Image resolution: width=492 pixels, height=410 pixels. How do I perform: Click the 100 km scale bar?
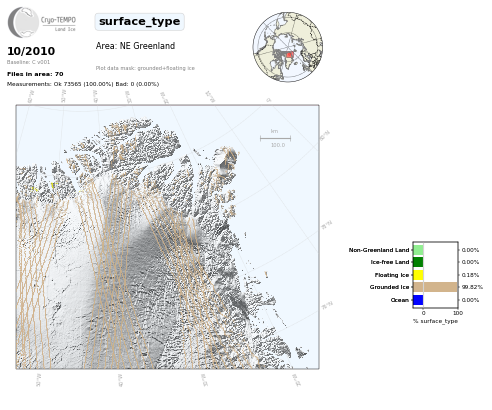click(275, 138)
